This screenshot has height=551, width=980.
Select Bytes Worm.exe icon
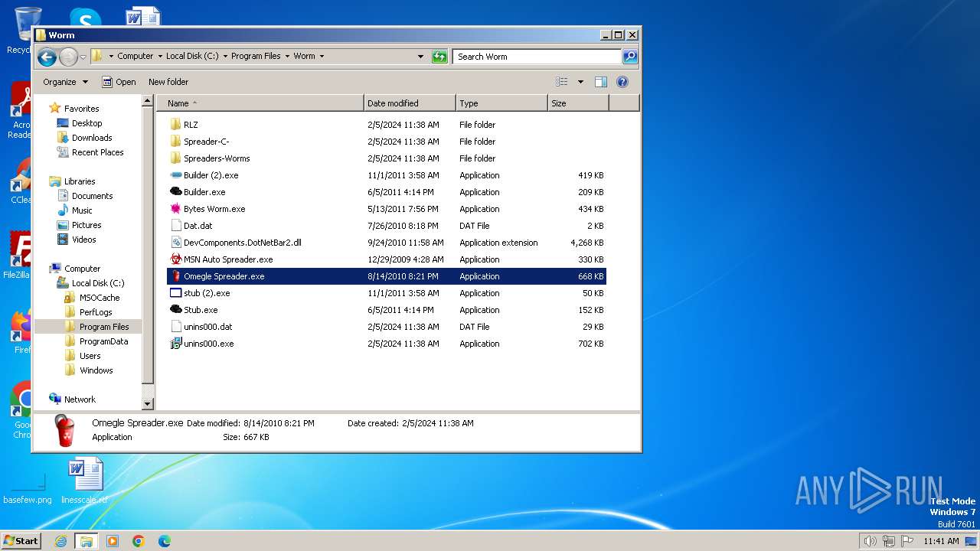tap(175, 209)
